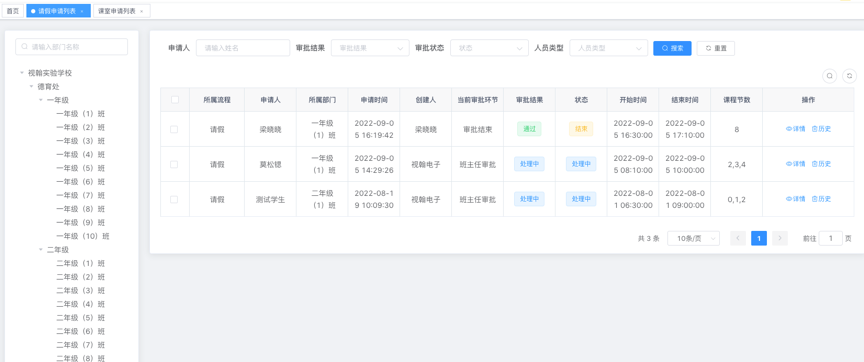This screenshot has height=362, width=864.
Task: Close the 课室申请列表 tab
Action: [142, 11]
